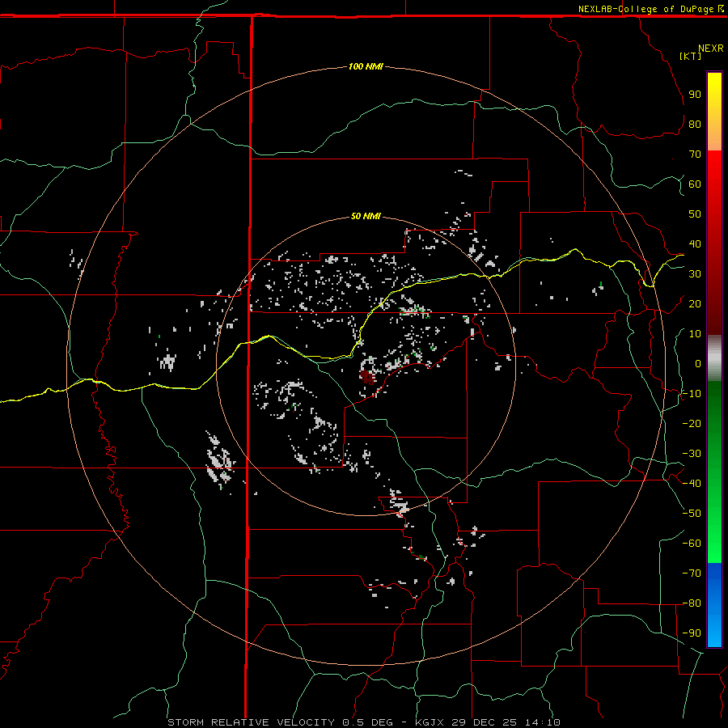This screenshot has width=728, height=728.
Task: Click the KT units label above the color bar
Action: coord(691,56)
